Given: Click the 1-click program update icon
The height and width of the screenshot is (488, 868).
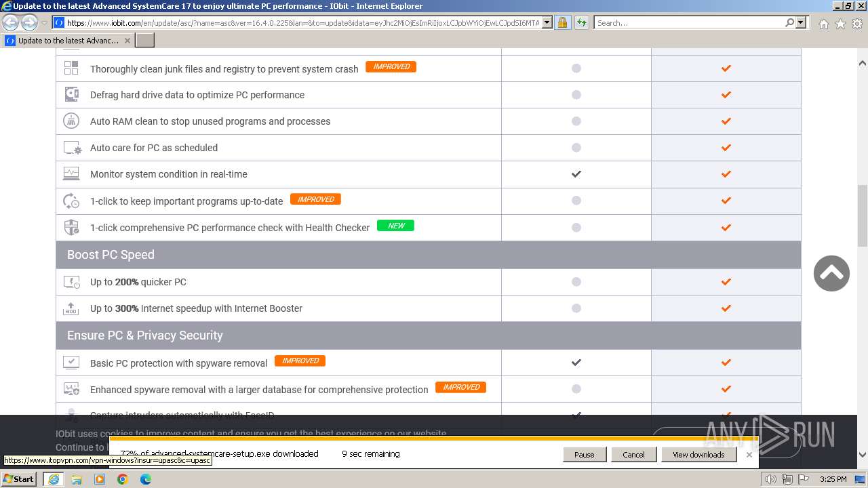Looking at the screenshot, I should point(71,201).
